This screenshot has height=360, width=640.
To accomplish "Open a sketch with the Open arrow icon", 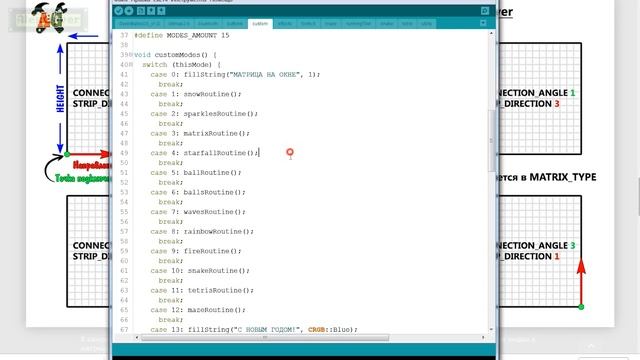I will [151, 11].
